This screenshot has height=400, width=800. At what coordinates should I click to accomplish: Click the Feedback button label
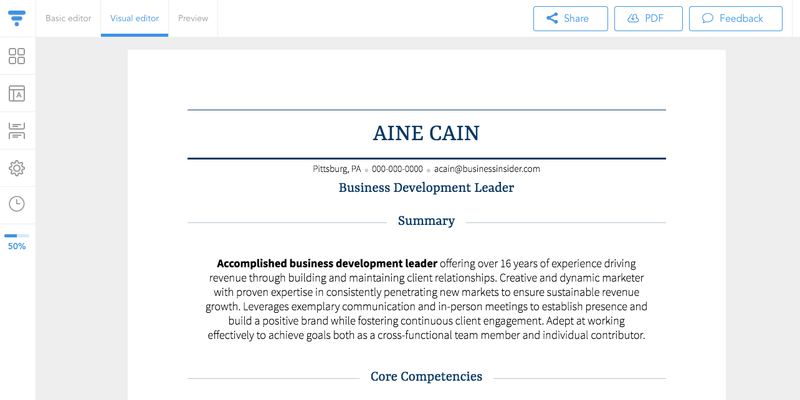(x=741, y=18)
